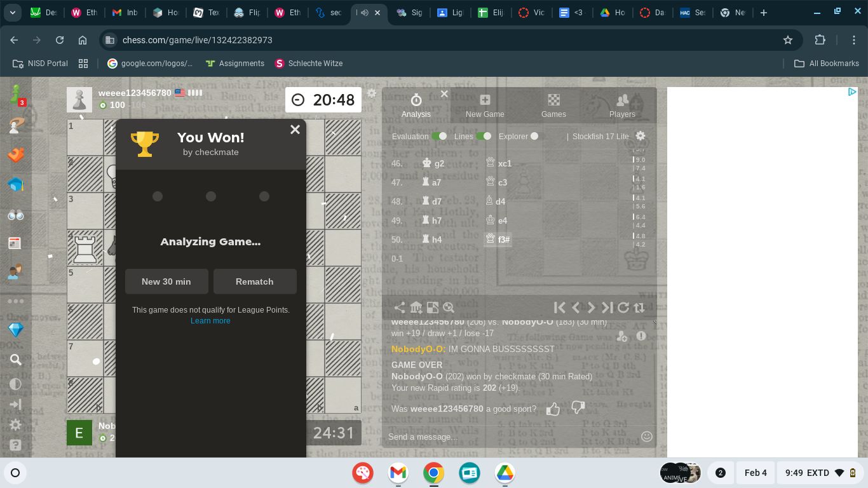Open All Bookmarks folder
Viewport: 868px width, 488px height.
click(x=827, y=64)
